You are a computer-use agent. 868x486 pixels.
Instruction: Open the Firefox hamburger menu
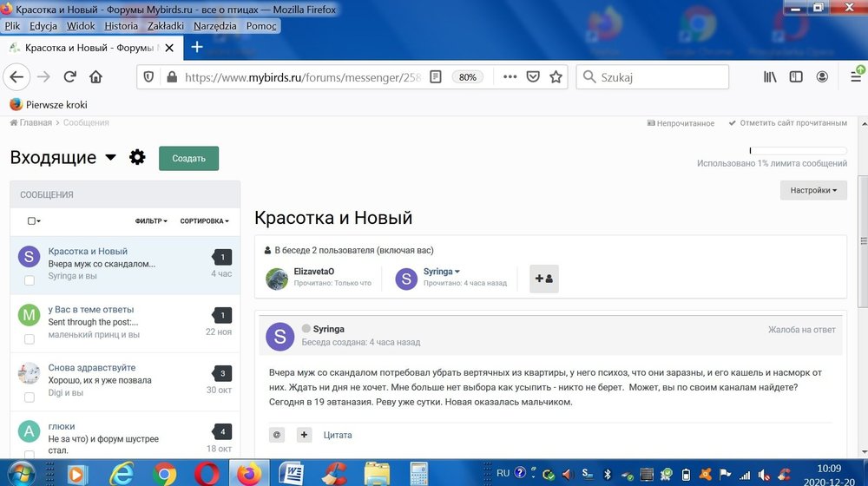click(x=855, y=77)
